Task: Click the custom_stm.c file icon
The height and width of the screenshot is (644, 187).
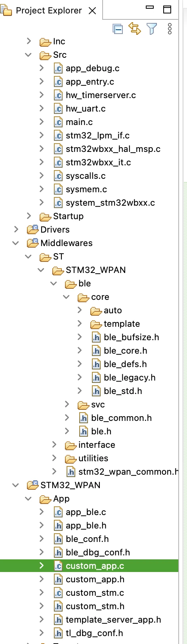Action: pyautogui.click(x=58, y=593)
